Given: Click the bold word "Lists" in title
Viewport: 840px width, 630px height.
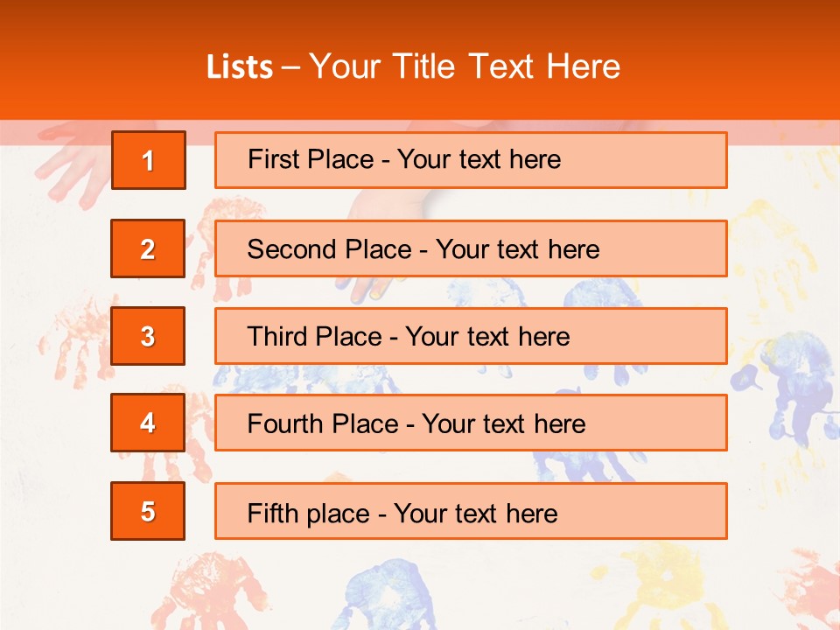Looking at the screenshot, I should [x=240, y=67].
